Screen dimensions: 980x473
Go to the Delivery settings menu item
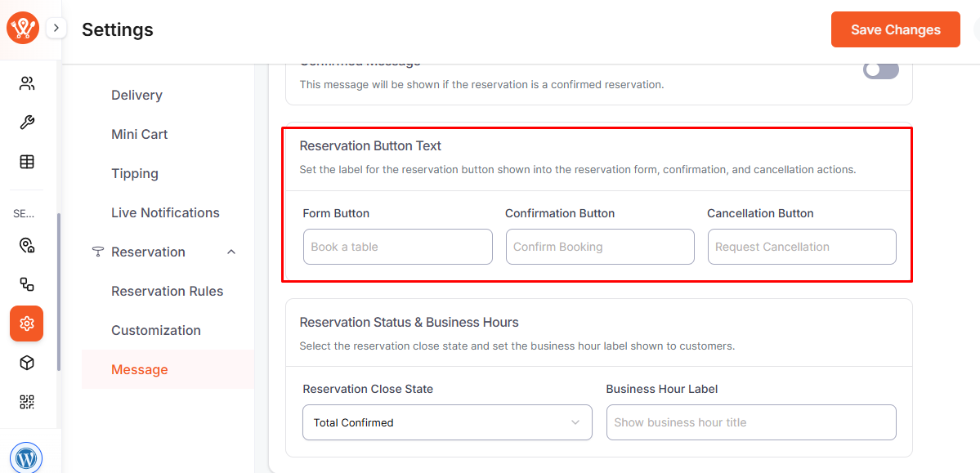click(x=136, y=95)
